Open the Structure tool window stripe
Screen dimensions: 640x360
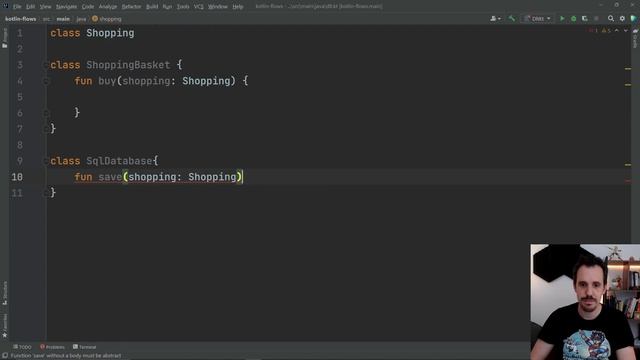(x=4, y=293)
